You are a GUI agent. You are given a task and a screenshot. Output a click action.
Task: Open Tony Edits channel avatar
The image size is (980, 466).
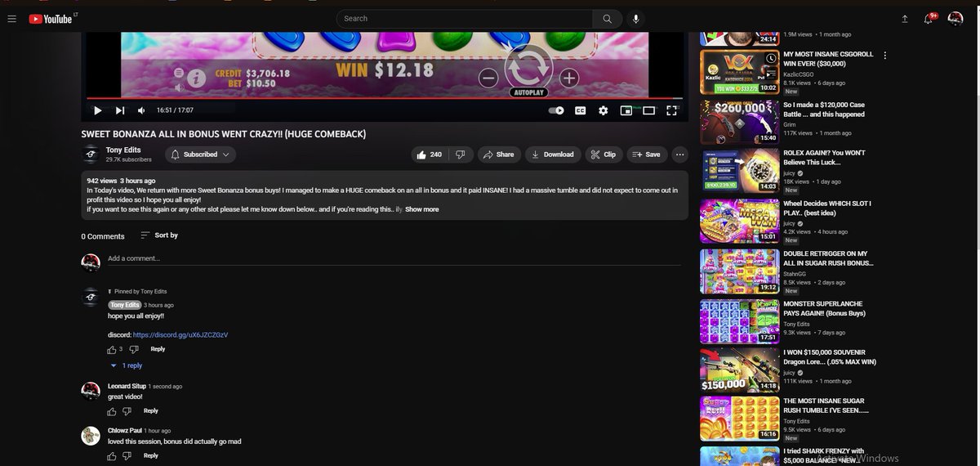pyautogui.click(x=91, y=155)
